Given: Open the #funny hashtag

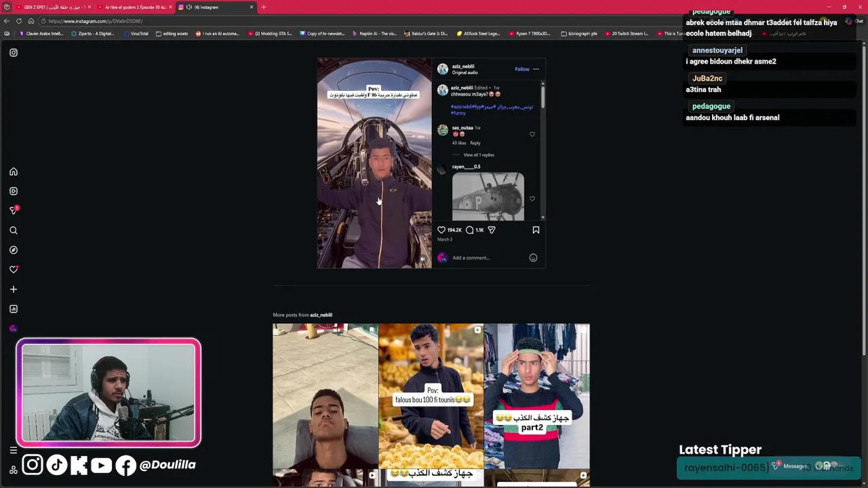Looking at the screenshot, I should pyautogui.click(x=458, y=113).
